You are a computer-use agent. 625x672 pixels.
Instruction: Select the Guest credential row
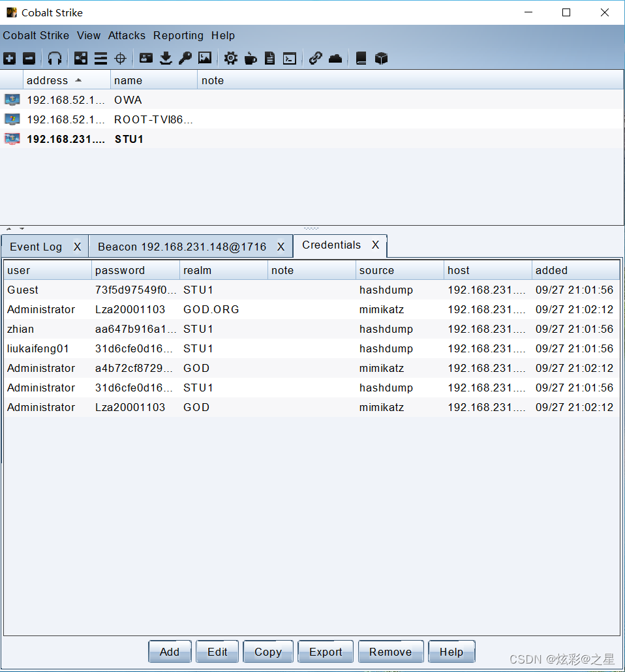click(312, 290)
